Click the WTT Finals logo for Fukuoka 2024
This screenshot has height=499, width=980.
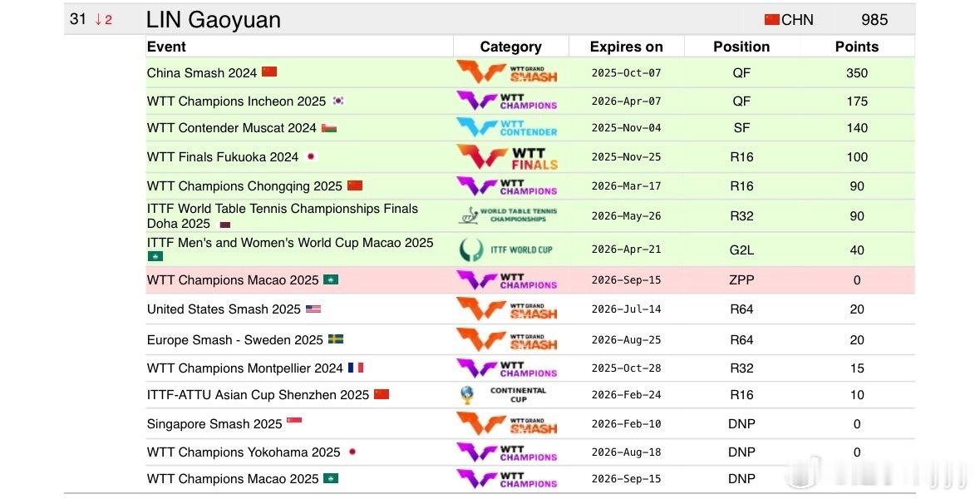click(x=507, y=157)
